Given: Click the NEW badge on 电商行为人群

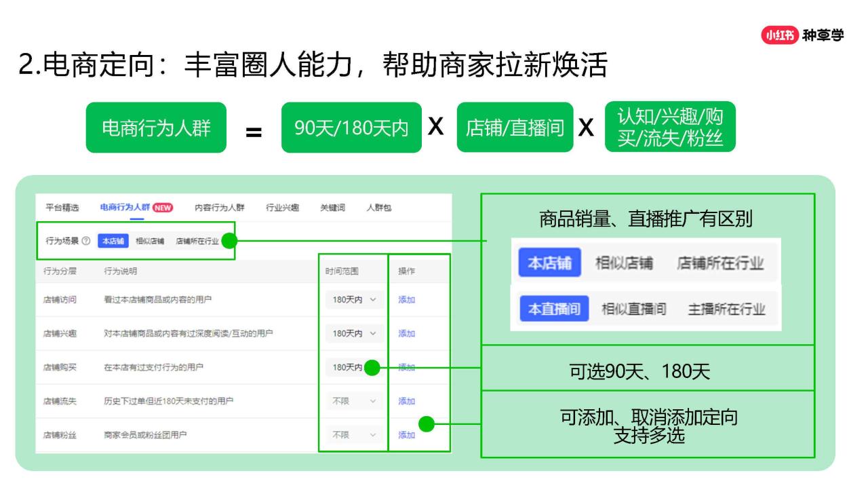Looking at the screenshot, I should (x=163, y=208).
